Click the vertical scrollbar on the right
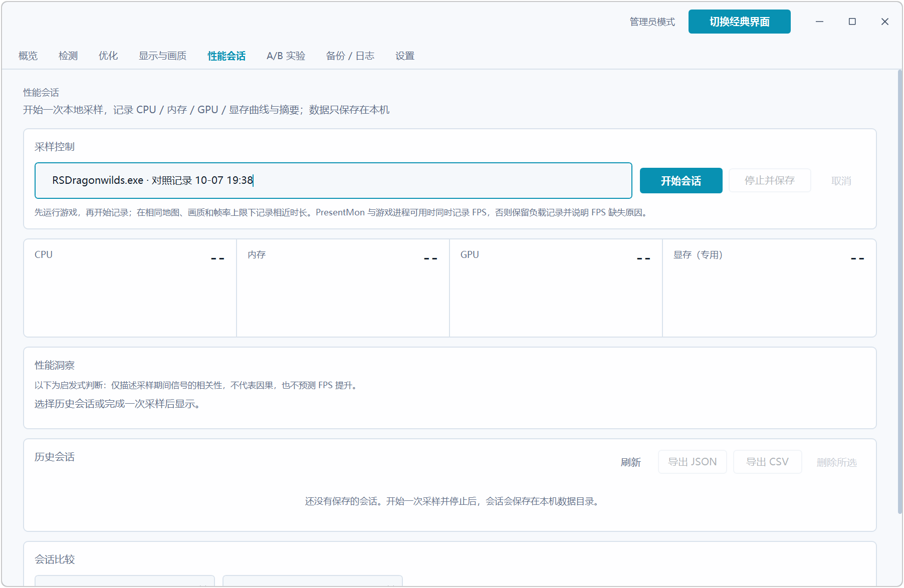 [x=899, y=291]
